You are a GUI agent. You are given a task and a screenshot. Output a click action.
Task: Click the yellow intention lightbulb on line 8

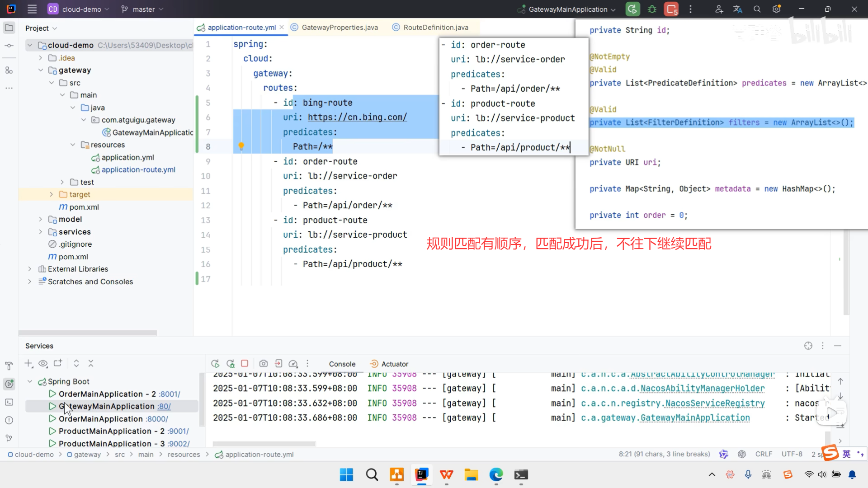[x=241, y=146]
